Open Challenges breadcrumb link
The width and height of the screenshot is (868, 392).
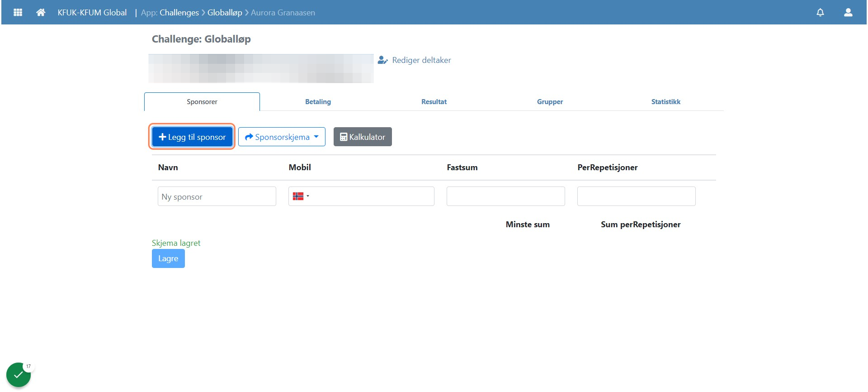[x=179, y=13]
